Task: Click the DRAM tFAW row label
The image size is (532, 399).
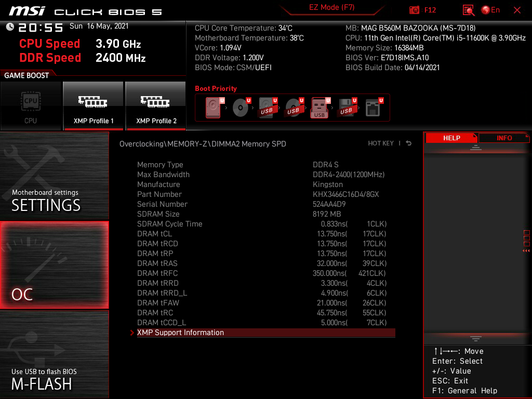Action: coord(158,303)
